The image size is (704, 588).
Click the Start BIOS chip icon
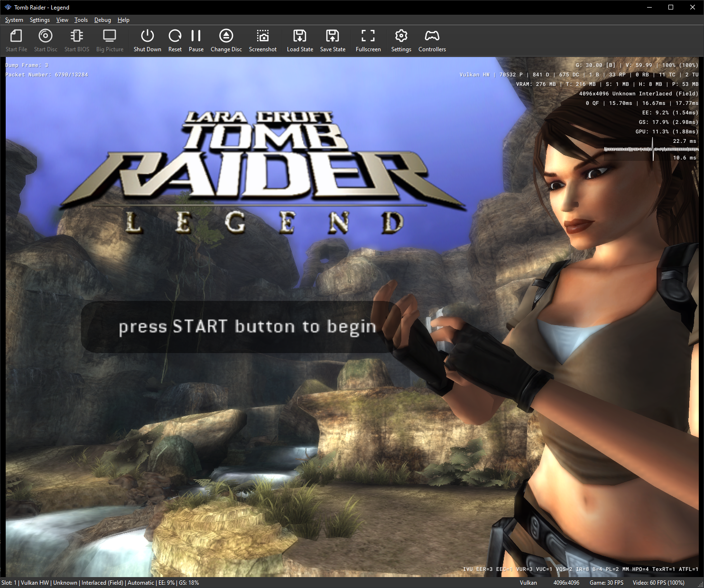coord(77,36)
